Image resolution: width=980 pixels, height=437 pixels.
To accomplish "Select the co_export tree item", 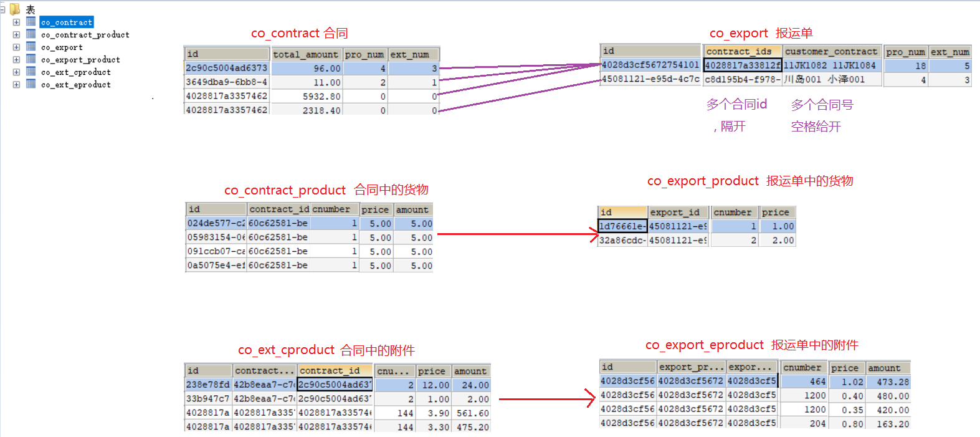I will click(62, 47).
